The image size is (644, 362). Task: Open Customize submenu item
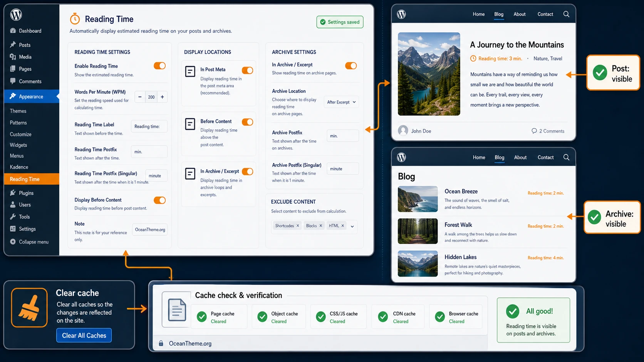(x=20, y=134)
